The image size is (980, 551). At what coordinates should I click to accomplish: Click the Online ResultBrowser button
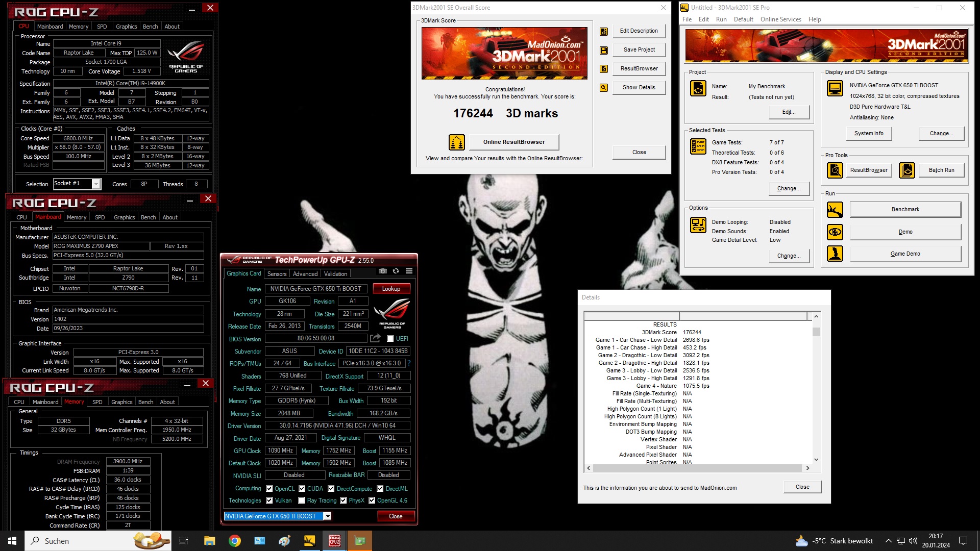point(514,142)
